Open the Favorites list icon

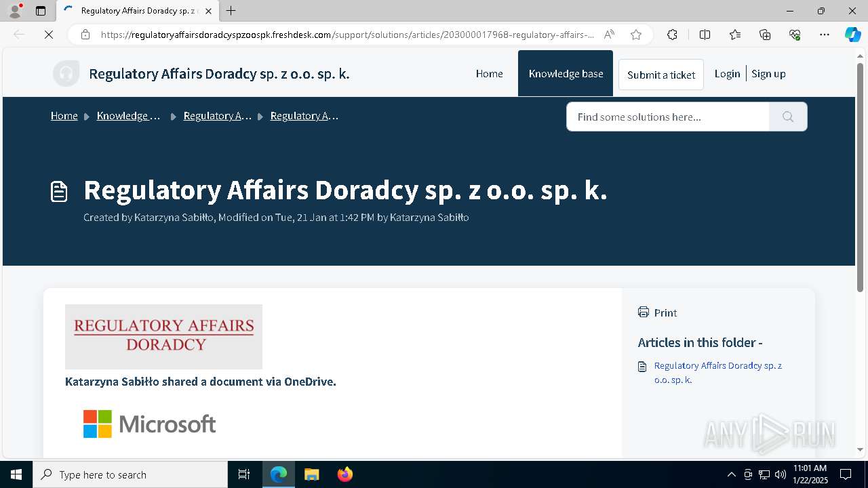[735, 35]
